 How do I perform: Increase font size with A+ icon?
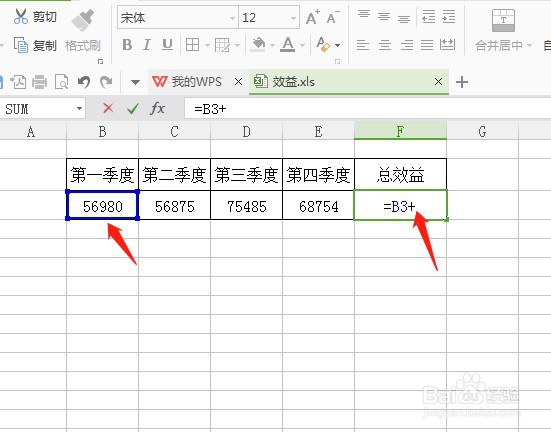(x=312, y=17)
